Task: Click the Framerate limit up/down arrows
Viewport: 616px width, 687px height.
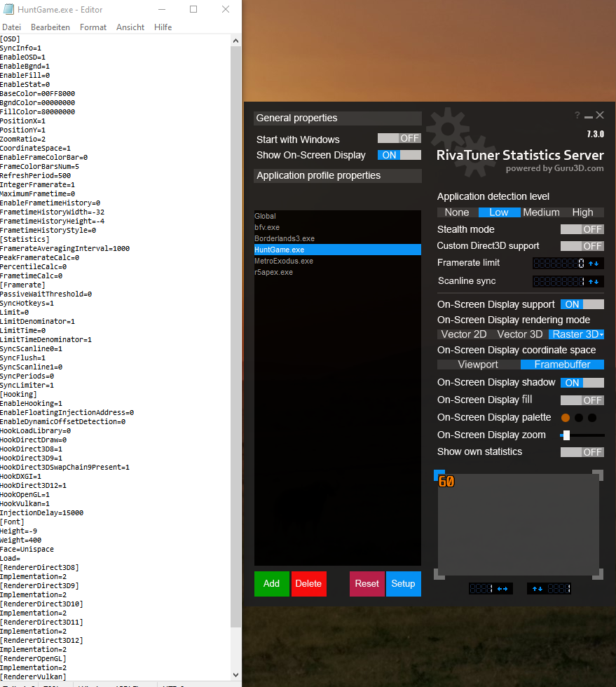Action: tap(594, 264)
